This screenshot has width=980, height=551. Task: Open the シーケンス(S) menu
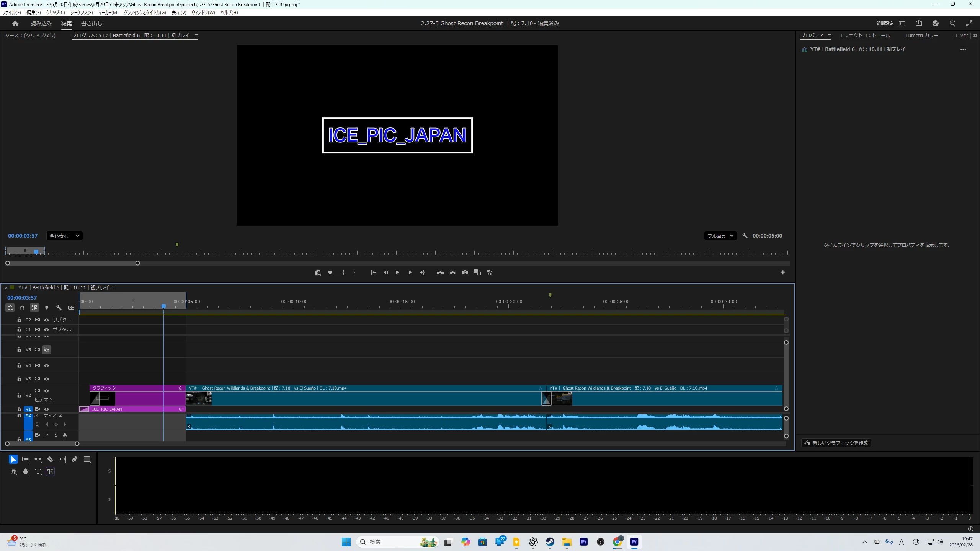click(82, 12)
